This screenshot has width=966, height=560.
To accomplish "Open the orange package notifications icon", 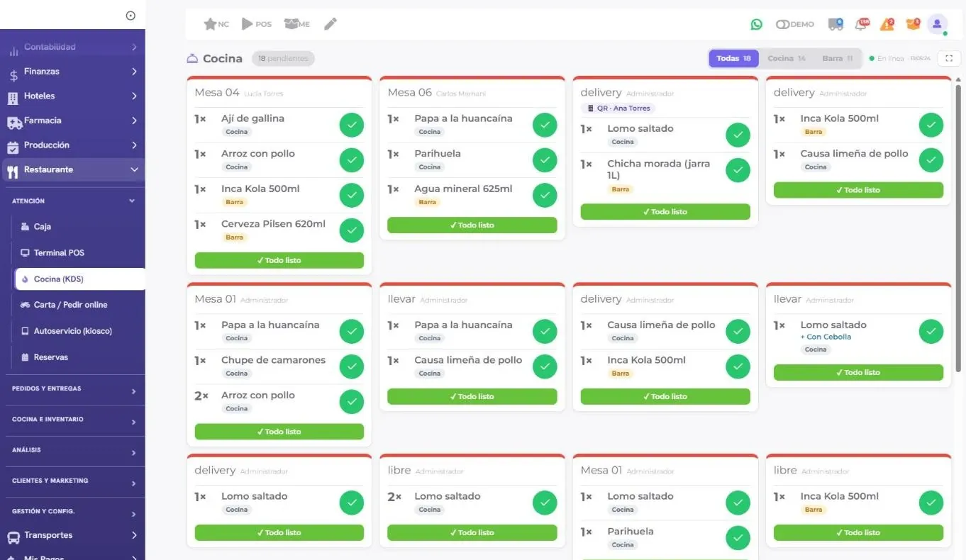I will pyautogui.click(x=913, y=24).
